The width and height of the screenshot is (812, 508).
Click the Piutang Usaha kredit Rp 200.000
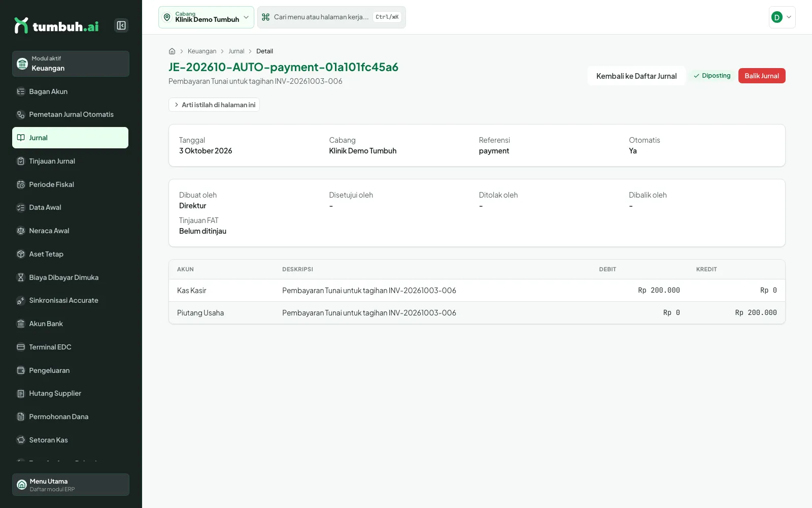[756, 313]
